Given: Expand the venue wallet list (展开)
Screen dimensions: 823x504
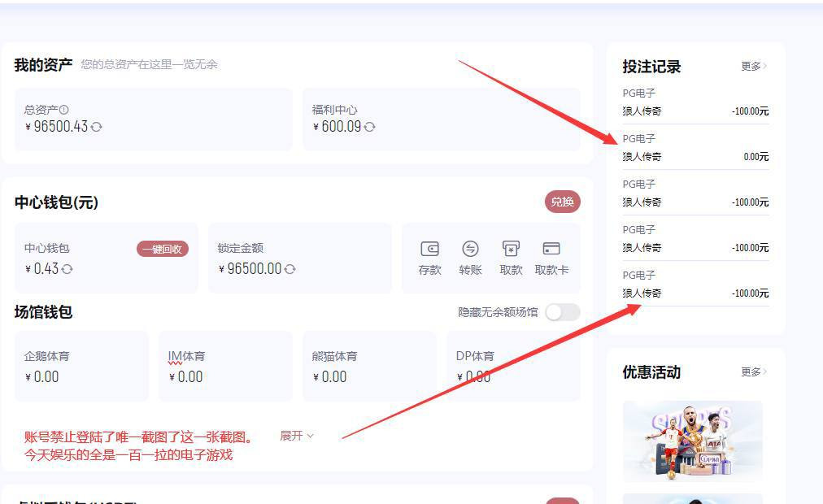Looking at the screenshot, I should (297, 437).
